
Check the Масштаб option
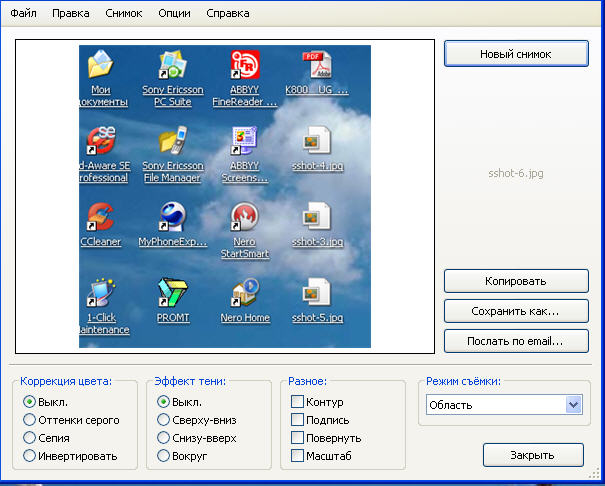(297, 456)
